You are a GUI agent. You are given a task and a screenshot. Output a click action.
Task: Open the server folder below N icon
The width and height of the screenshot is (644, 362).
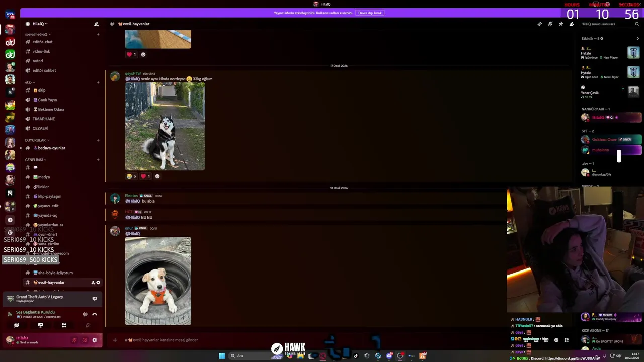(10, 206)
